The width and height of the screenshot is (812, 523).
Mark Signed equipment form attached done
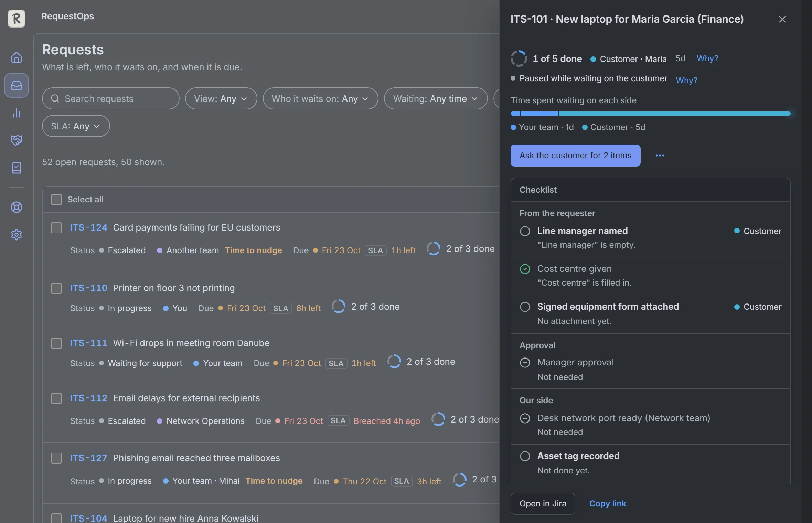[525, 307]
